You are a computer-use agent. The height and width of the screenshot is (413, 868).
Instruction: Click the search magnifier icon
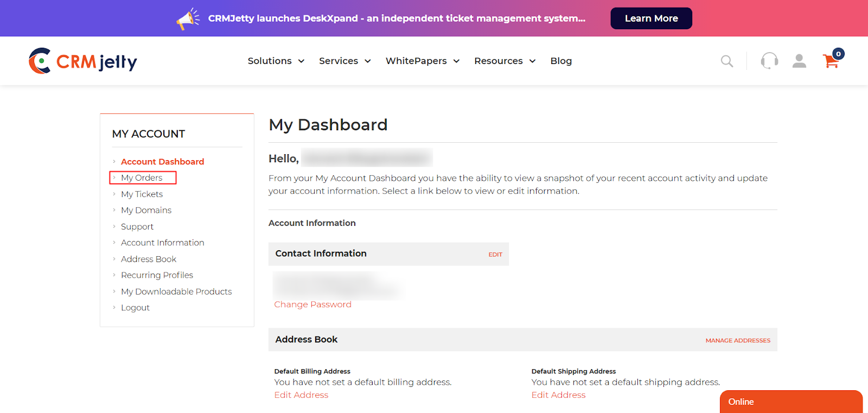(726, 61)
